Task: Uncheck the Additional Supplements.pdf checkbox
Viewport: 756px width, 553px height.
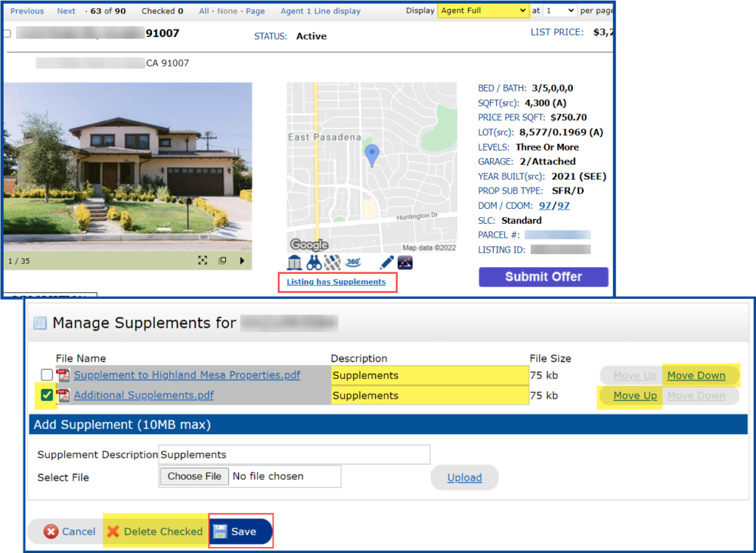Action: pyautogui.click(x=47, y=395)
